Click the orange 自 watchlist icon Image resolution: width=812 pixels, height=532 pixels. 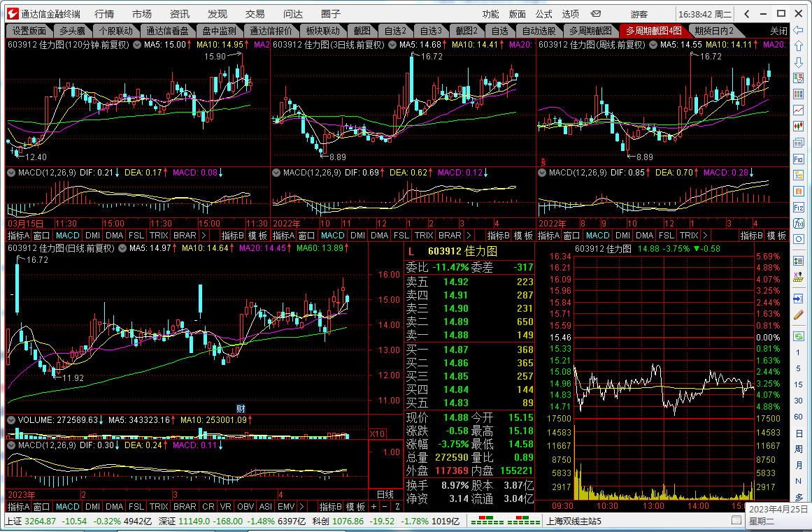pyautogui.click(x=798, y=192)
